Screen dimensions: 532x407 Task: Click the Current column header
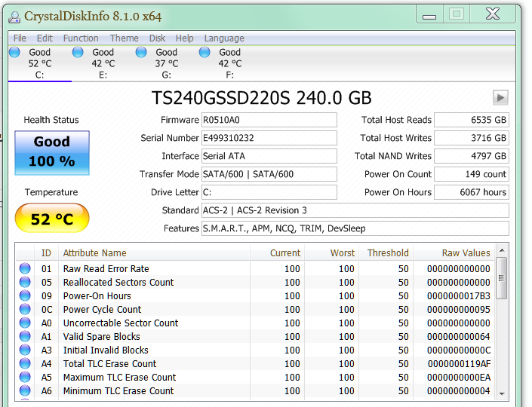[277, 252]
